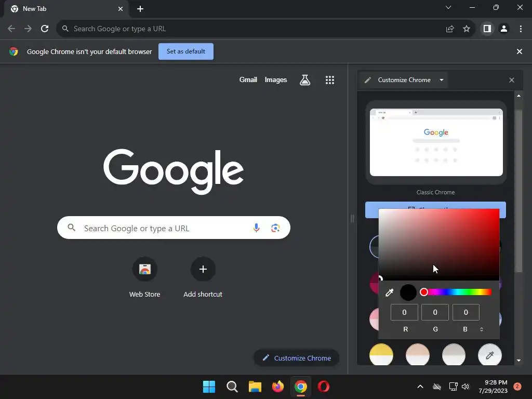The image size is (532, 399).
Task: Click Set as default button
Action: point(186,51)
